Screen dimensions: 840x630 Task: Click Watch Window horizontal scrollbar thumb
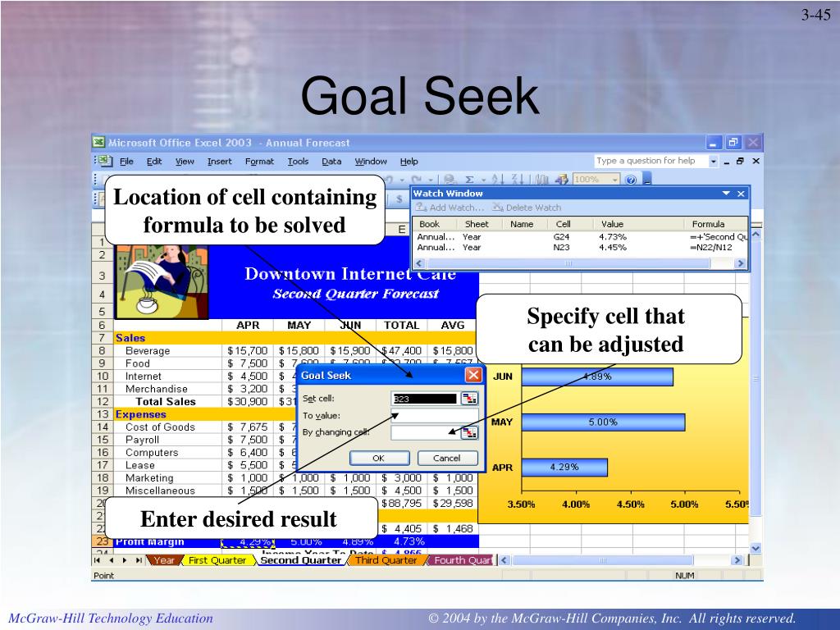(568, 263)
